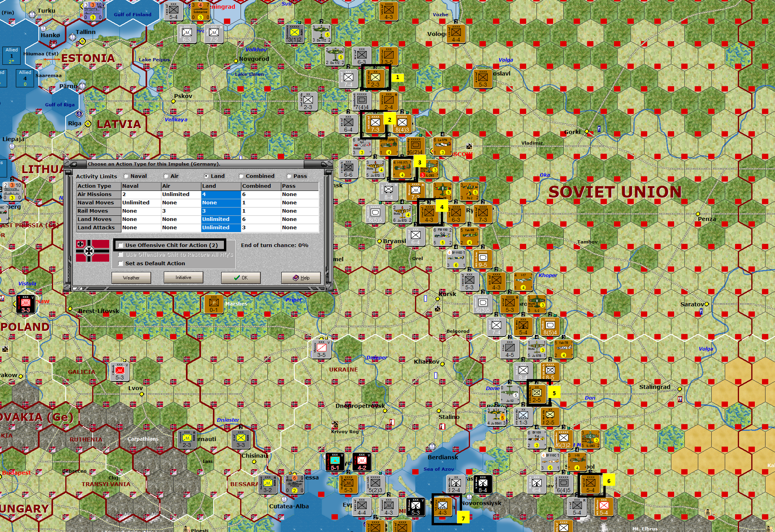Image resolution: width=775 pixels, height=532 pixels.
Task: Click the Allied 1 sea box marker
Action: click(x=11, y=56)
